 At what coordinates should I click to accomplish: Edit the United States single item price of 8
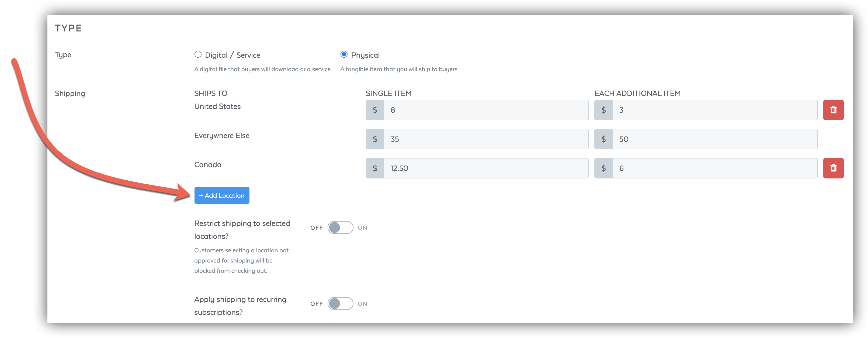point(485,110)
